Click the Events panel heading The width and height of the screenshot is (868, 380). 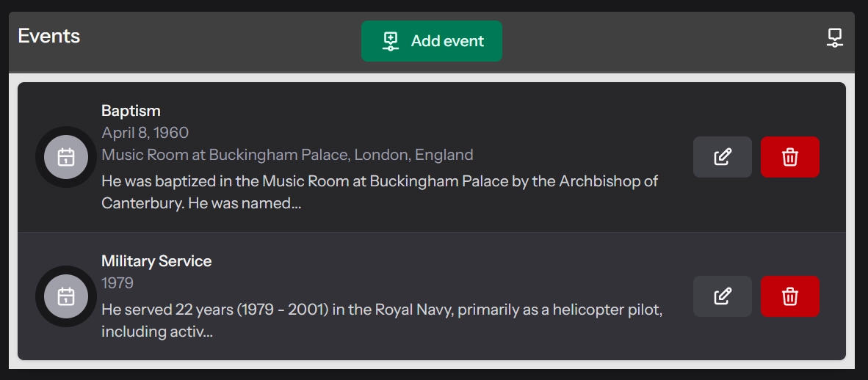(x=49, y=36)
